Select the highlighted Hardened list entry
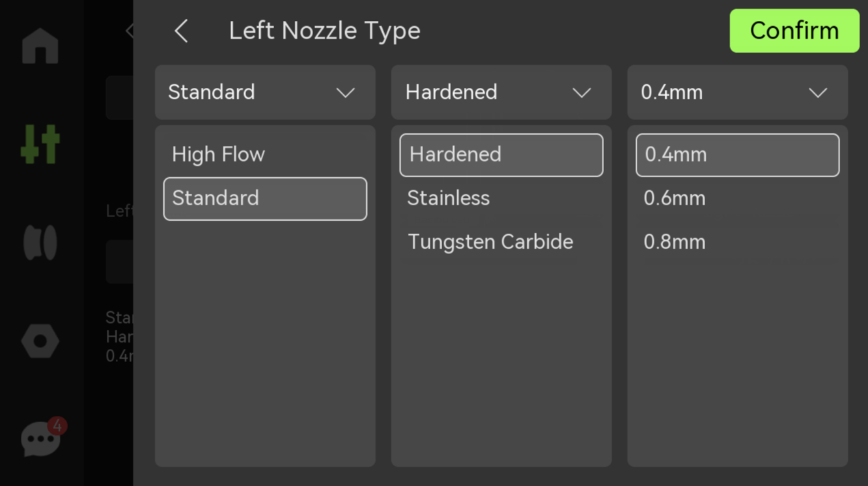 point(501,155)
